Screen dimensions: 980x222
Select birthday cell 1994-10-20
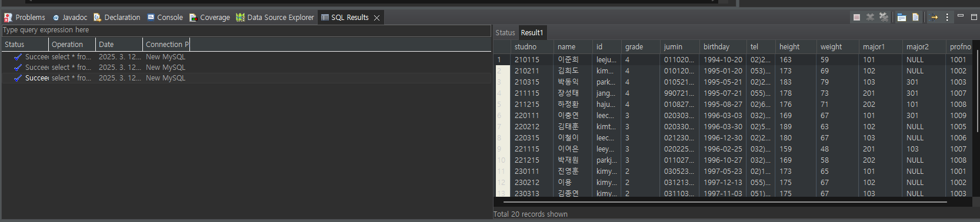pos(723,60)
